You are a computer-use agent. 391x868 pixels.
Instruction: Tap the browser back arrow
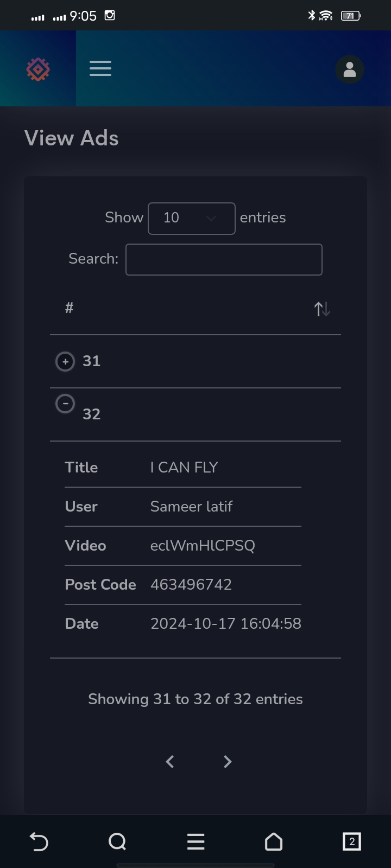tap(39, 841)
